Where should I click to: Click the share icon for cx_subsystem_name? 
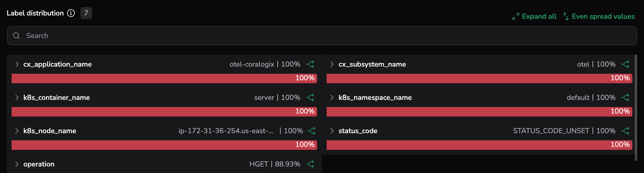point(625,64)
